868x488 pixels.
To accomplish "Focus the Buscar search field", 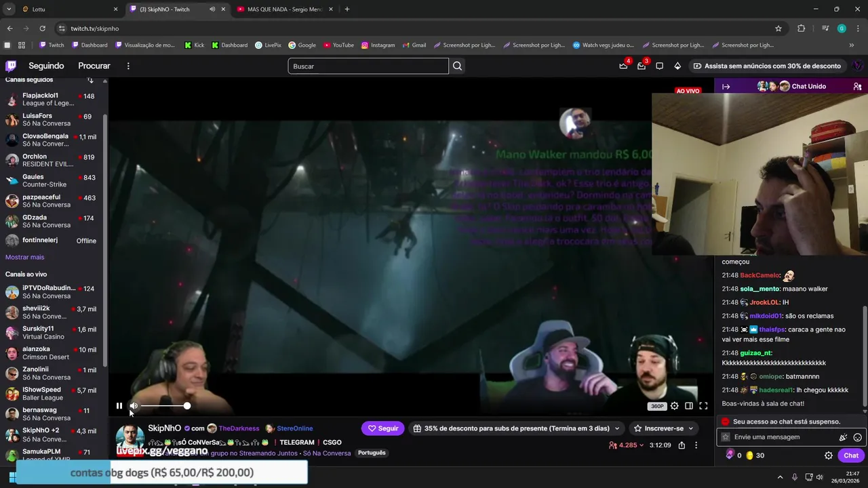I will tap(368, 66).
